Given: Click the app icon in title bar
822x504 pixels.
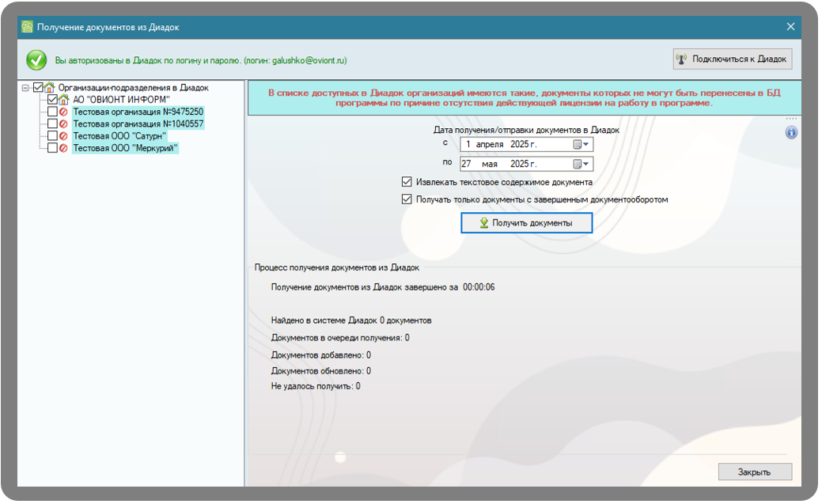Looking at the screenshot, I should pyautogui.click(x=27, y=27).
